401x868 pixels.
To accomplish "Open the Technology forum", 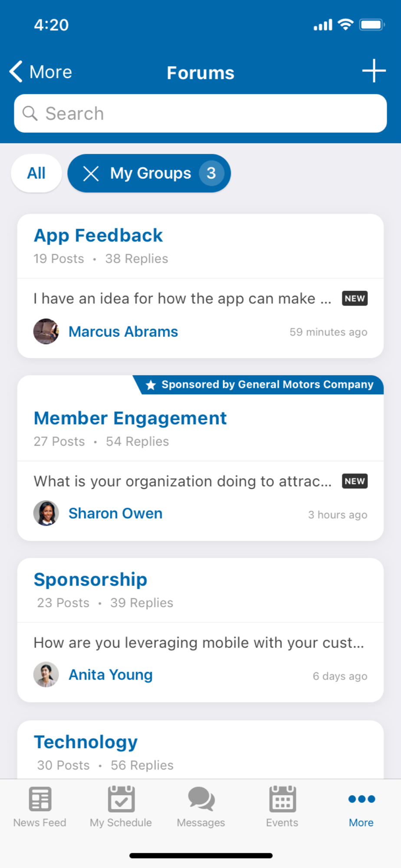I will click(x=86, y=742).
